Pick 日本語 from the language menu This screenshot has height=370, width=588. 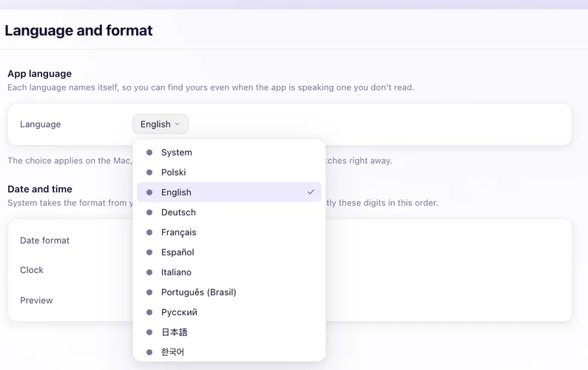(x=229, y=332)
